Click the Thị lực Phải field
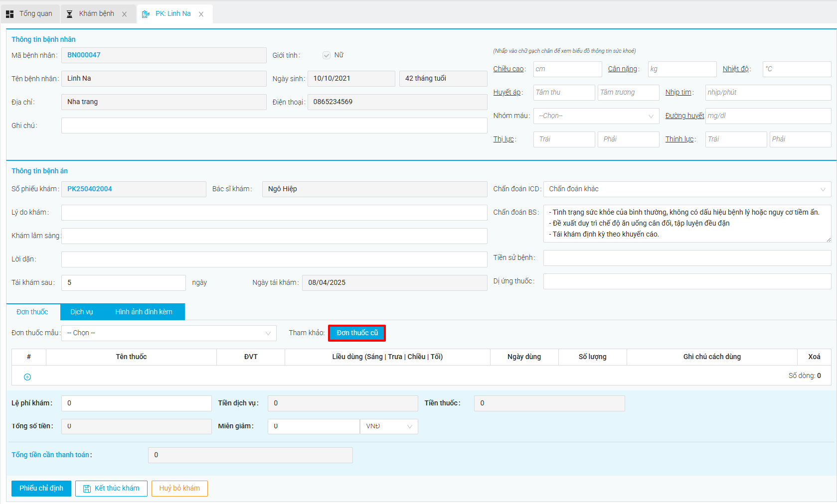The image size is (837, 504). (628, 139)
